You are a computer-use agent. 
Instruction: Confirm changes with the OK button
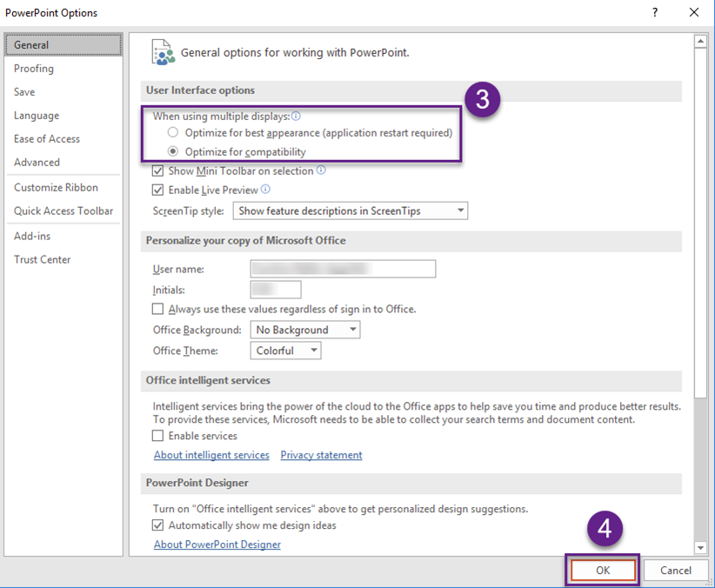tap(603, 571)
